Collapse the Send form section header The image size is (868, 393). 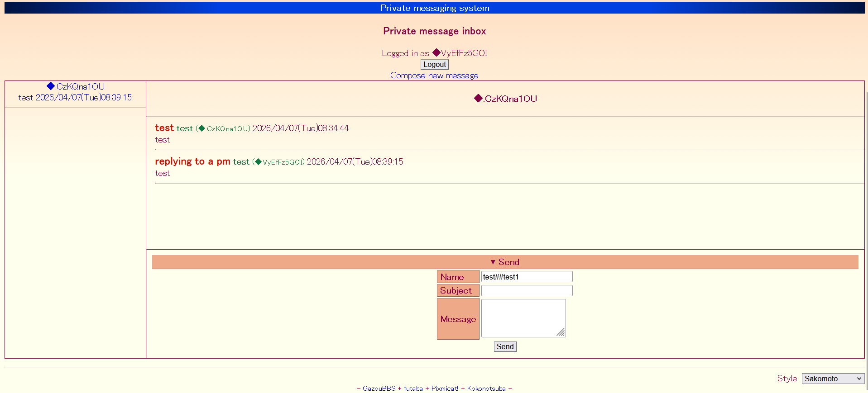click(x=505, y=262)
